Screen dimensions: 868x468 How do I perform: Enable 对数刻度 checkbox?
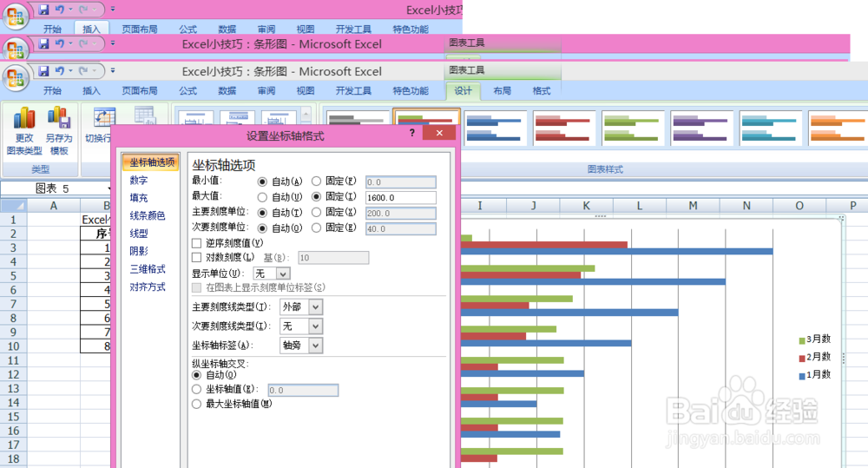coord(196,258)
